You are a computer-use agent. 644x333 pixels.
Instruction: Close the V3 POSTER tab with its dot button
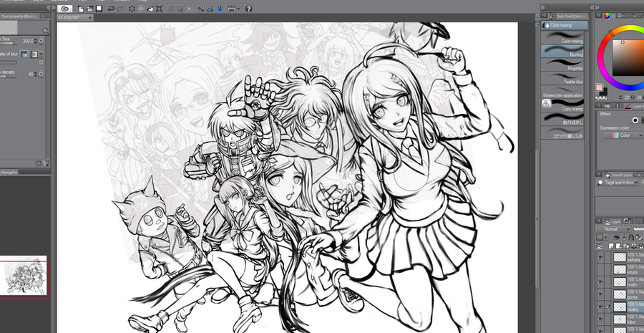pos(90,18)
